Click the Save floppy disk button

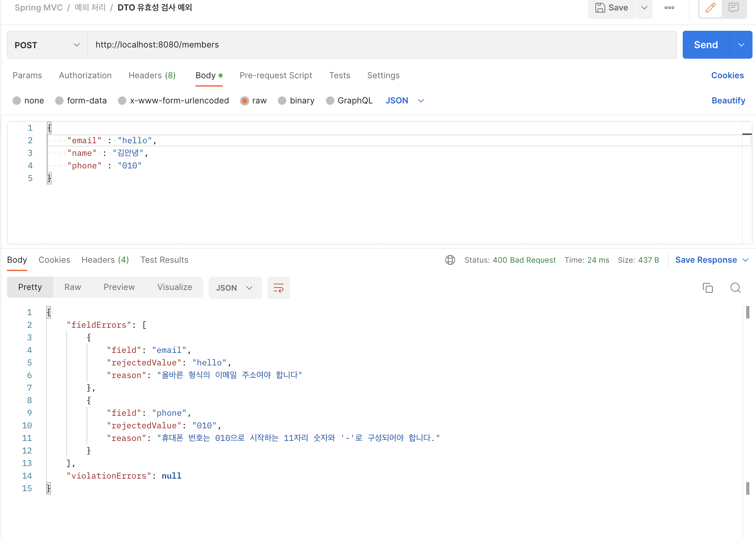pyautogui.click(x=612, y=8)
